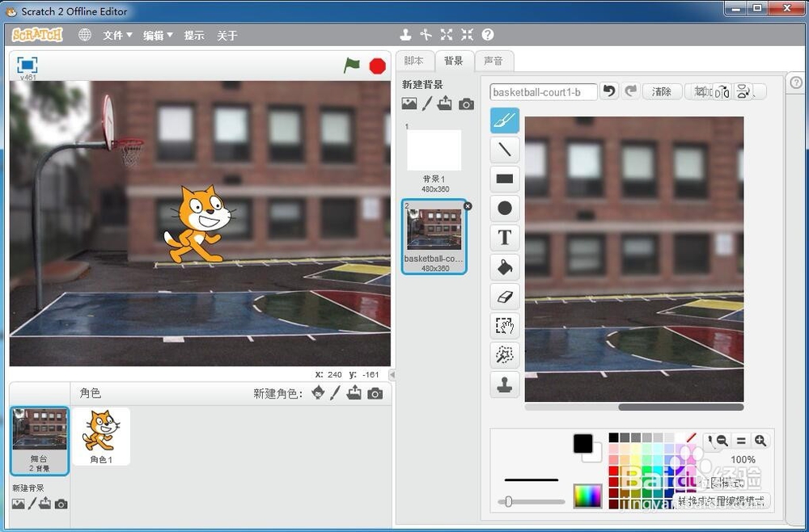Upload a sprite from file
Viewport: 809px width, 532px height.
tap(354, 393)
